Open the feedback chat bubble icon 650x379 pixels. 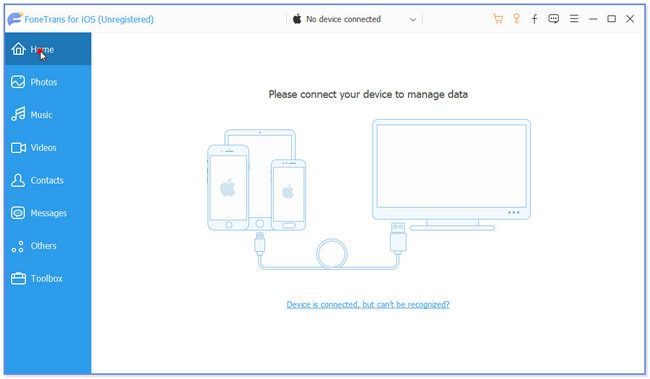553,19
